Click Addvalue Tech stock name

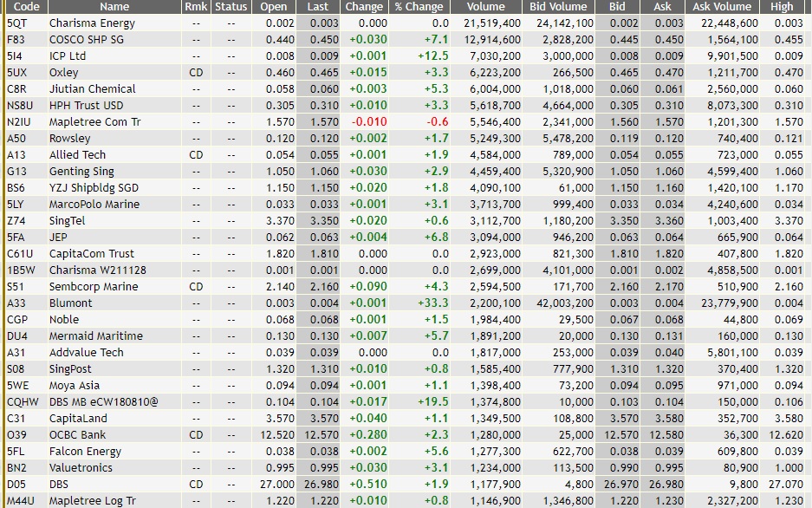point(87,353)
